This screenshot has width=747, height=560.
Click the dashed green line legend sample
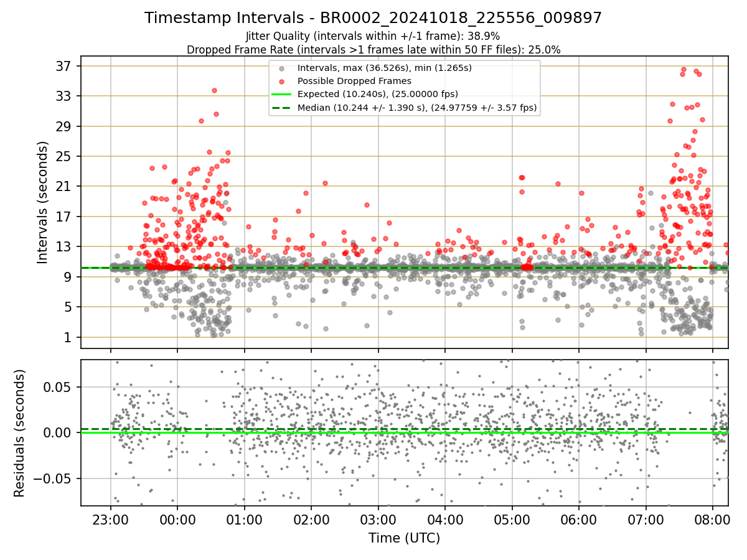(x=282, y=108)
